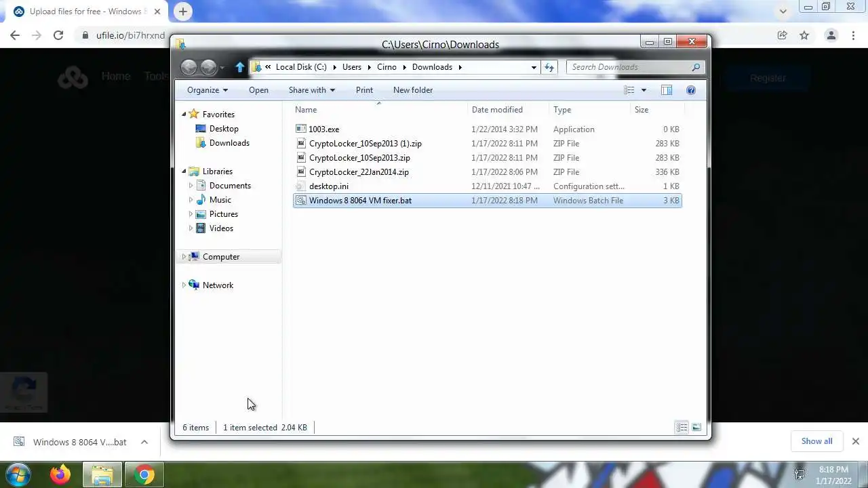The width and height of the screenshot is (868, 488).
Task: Open the Share with dropdown
Action: [x=312, y=90]
